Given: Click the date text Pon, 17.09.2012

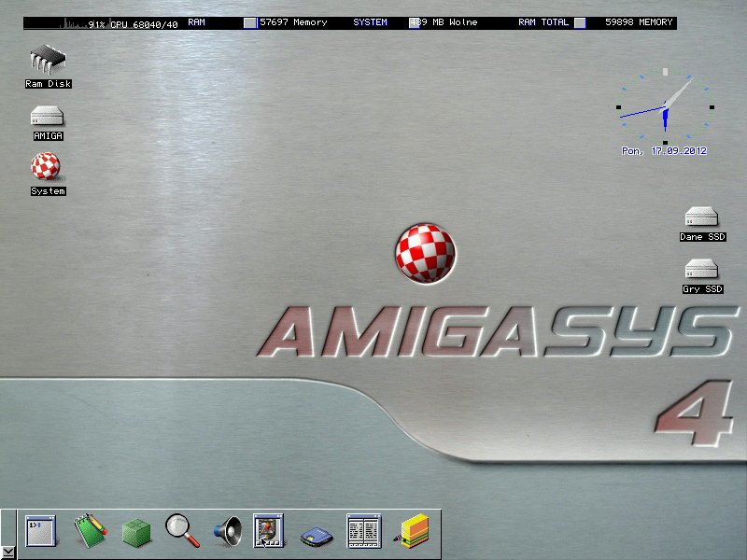Looking at the screenshot, I should coord(664,151).
